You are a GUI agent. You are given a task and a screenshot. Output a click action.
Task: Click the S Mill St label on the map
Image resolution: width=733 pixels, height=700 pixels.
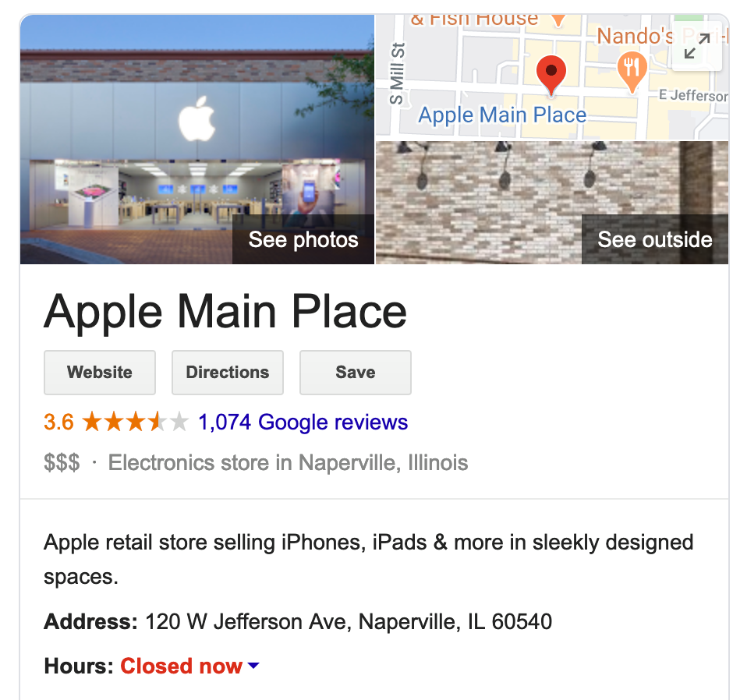click(x=398, y=74)
